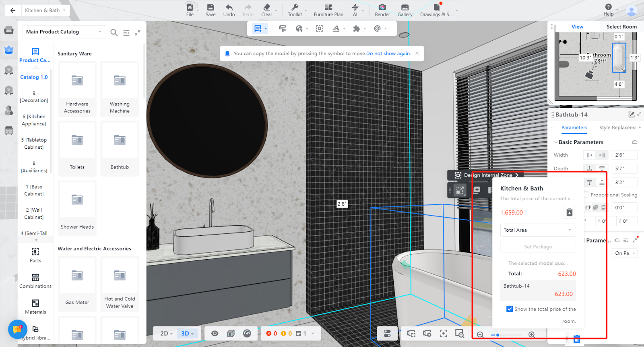
Task: Switch to the Select Room tab
Action: point(621,27)
